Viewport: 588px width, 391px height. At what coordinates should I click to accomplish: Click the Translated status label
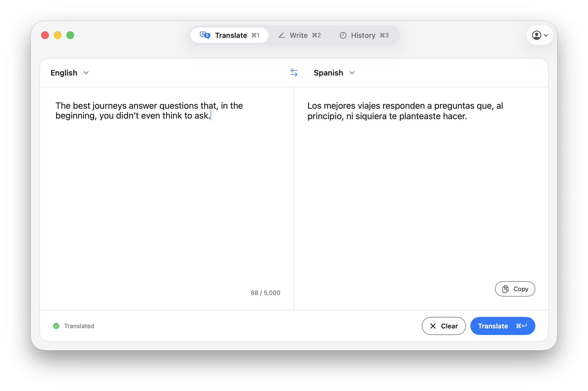(x=79, y=326)
